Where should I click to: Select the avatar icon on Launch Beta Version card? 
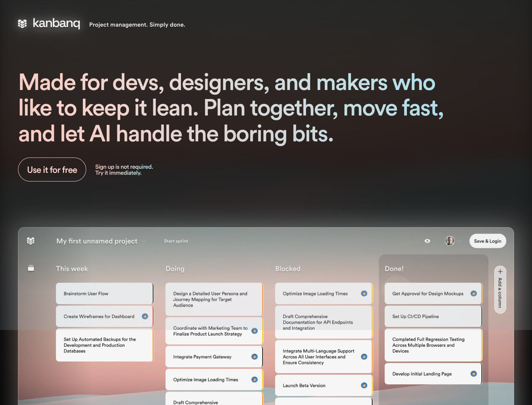[364, 385]
